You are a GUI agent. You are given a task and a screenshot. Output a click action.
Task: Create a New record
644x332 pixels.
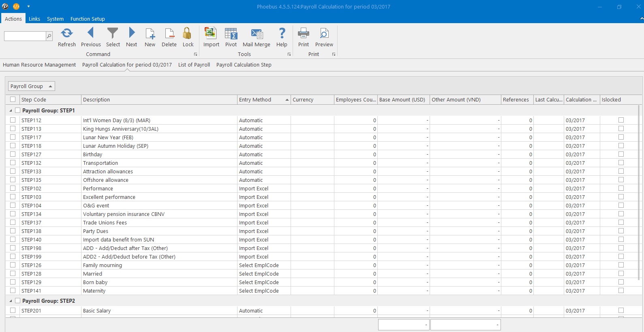pyautogui.click(x=150, y=33)
